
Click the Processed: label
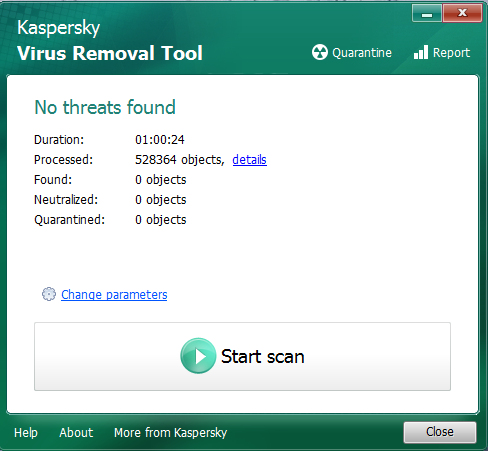63,160
